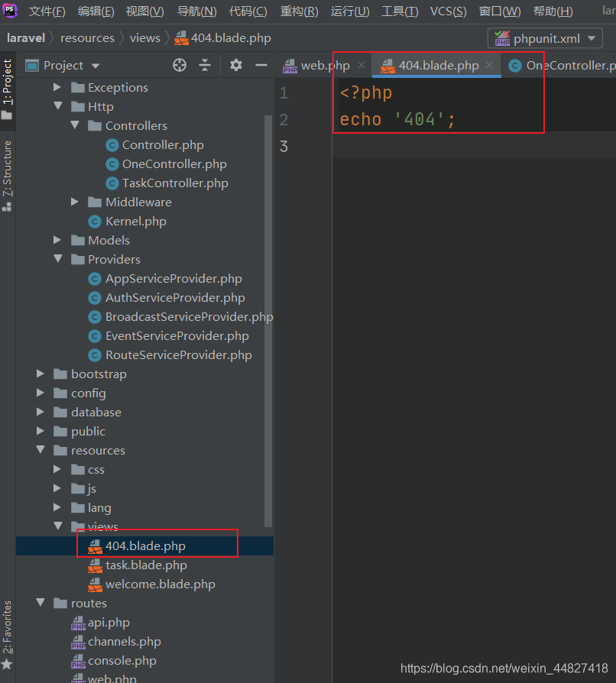Click the laravel breadcrumb
The height and width of the screenshot is (683, 616).
point(26,38)
